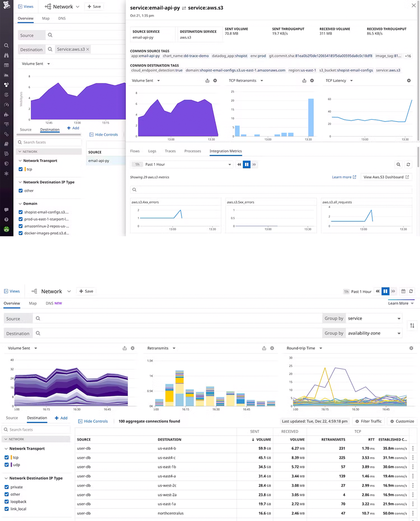Click the Source search field in bottom screenshot
The width and height of the screenshot is (420, 521).
(178, 318)
